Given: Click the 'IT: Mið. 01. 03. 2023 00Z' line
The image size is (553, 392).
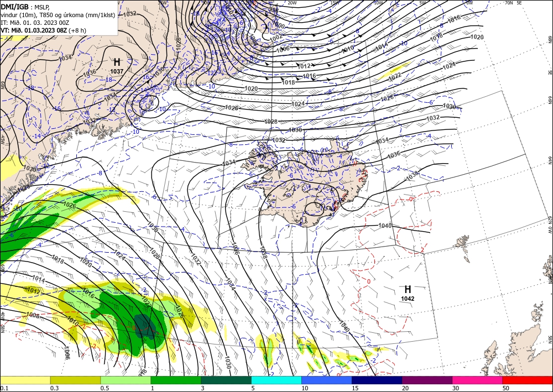Looking at the screenshot, I should (35, 23).
